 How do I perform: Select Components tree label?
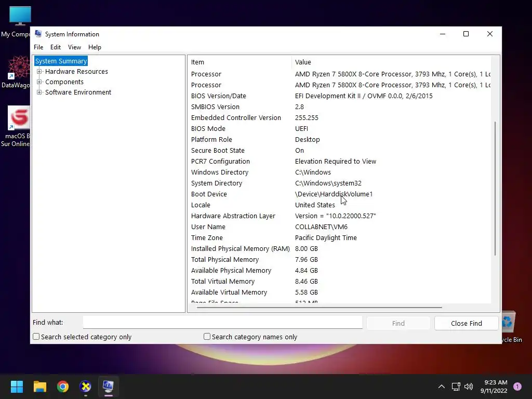[x=64, y=82]
